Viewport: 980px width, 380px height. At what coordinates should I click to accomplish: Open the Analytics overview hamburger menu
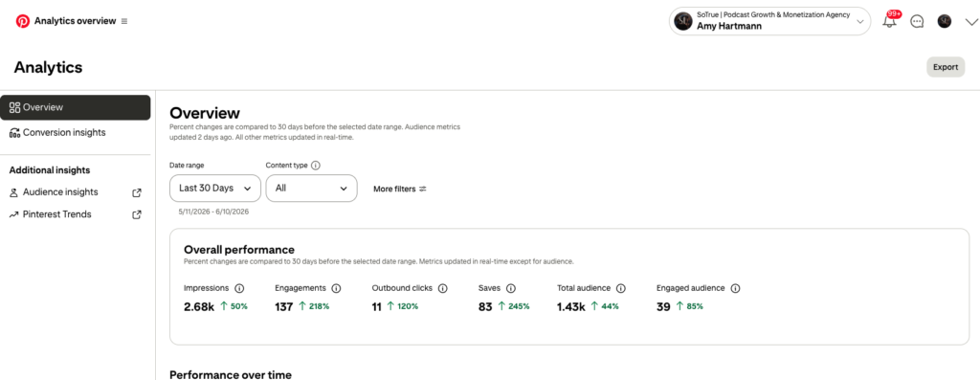click(x=124, y=21)
